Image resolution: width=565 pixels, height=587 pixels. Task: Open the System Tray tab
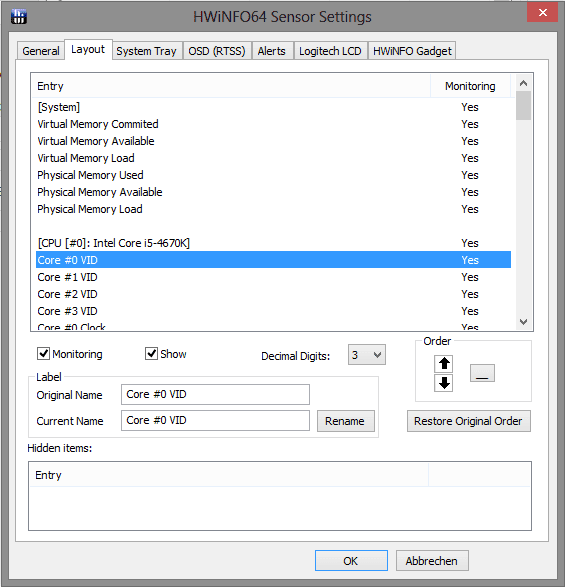tap(146, 51)
